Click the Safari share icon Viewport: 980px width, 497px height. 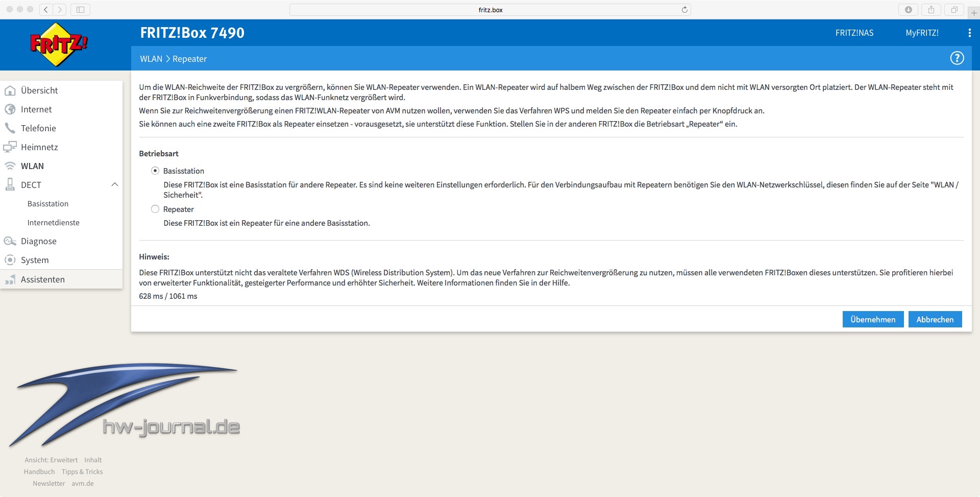coord(931,10)
